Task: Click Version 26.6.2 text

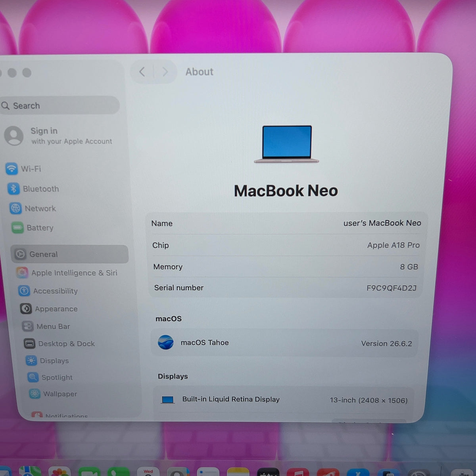Action: pyautogui.click(x=386, y=344)
